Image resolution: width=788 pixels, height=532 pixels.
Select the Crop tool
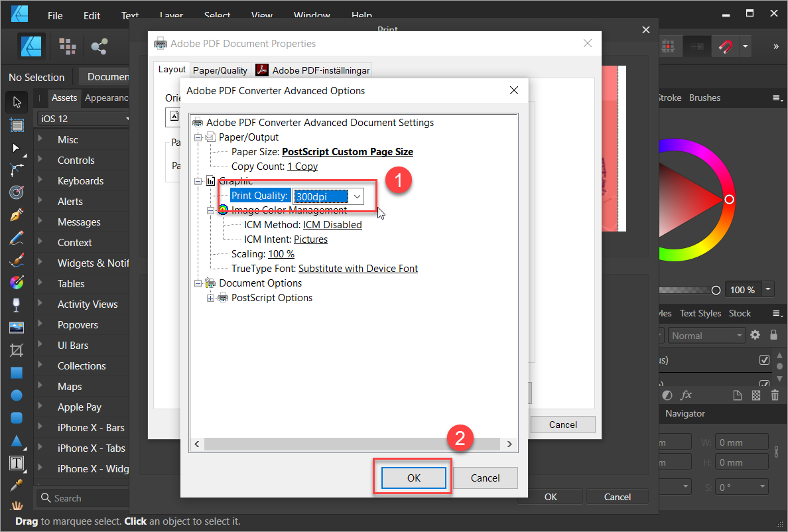[x=17, y=350]
